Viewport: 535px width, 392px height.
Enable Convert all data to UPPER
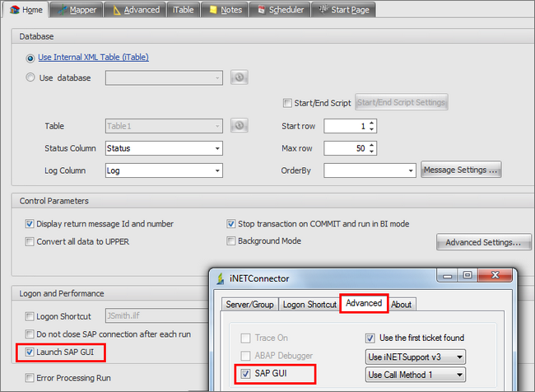click(x=30, y=242)
